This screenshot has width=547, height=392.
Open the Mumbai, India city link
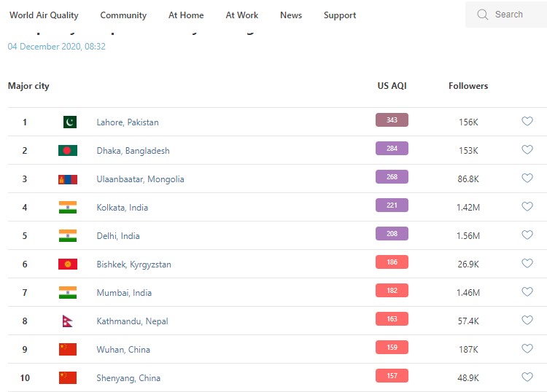124,293
